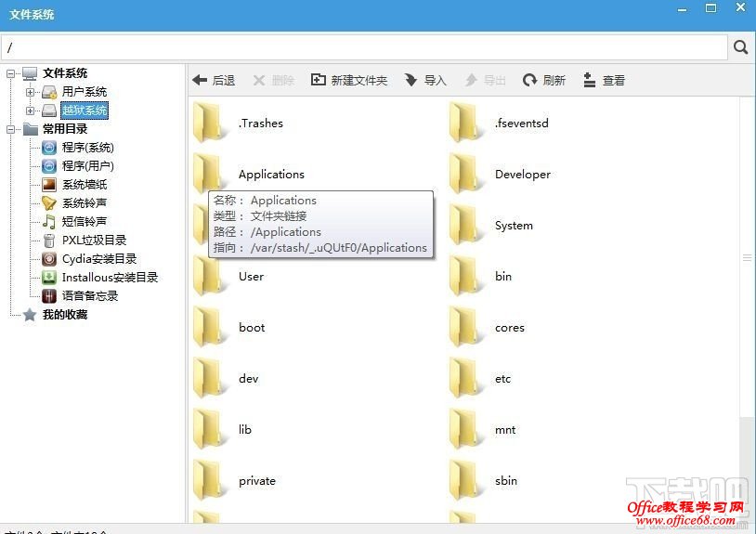This screenshot has width=756, height=534.
Task: Select the 用户系统 drive icon
Action: coord(49,92)
